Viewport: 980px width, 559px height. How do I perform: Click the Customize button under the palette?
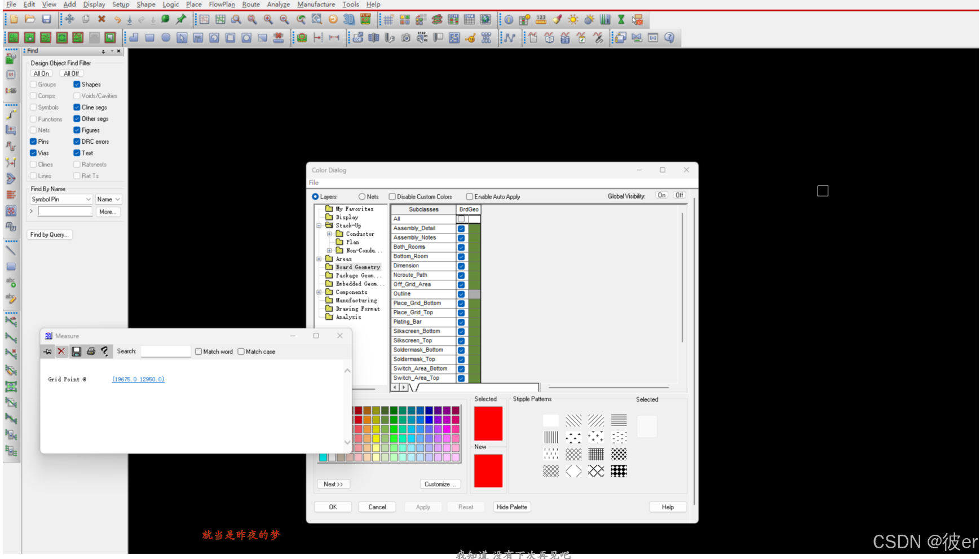[x=440, y=484]
